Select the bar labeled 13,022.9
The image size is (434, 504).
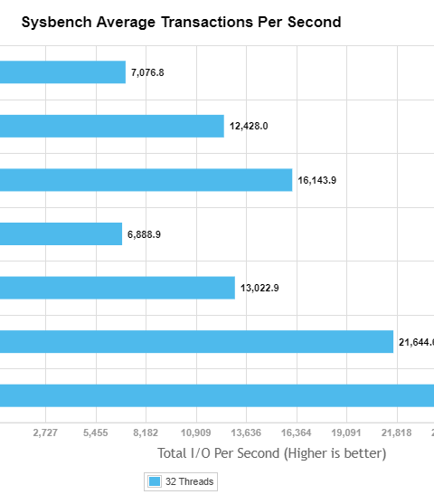[x=118, y=288]
